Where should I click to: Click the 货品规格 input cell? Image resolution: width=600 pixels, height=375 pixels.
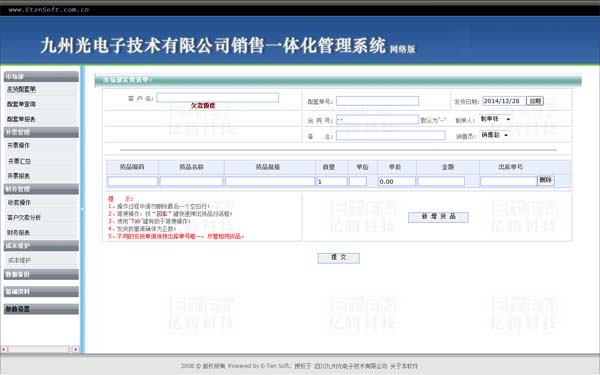click(x=270, y=181)
